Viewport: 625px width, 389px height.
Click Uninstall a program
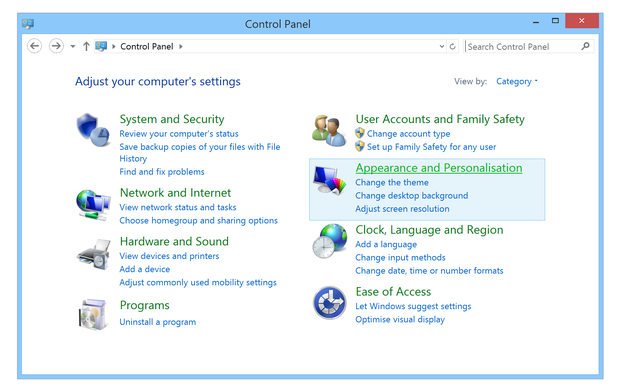(157, 322)
